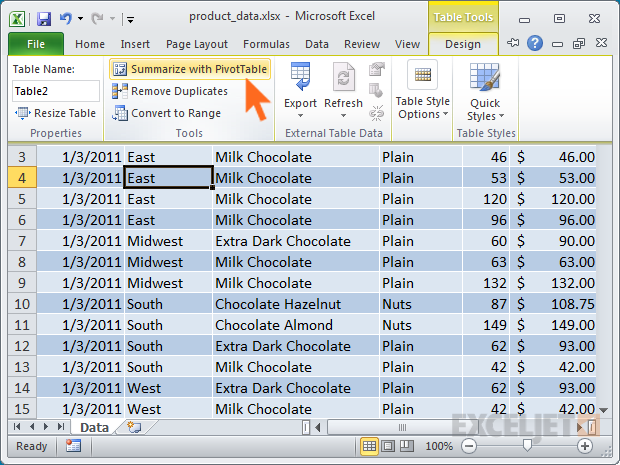Viewport: 620px width, 465px height.
Task: Click the Save icon in Quick Access Toolbar
Action: coord(43,18)
